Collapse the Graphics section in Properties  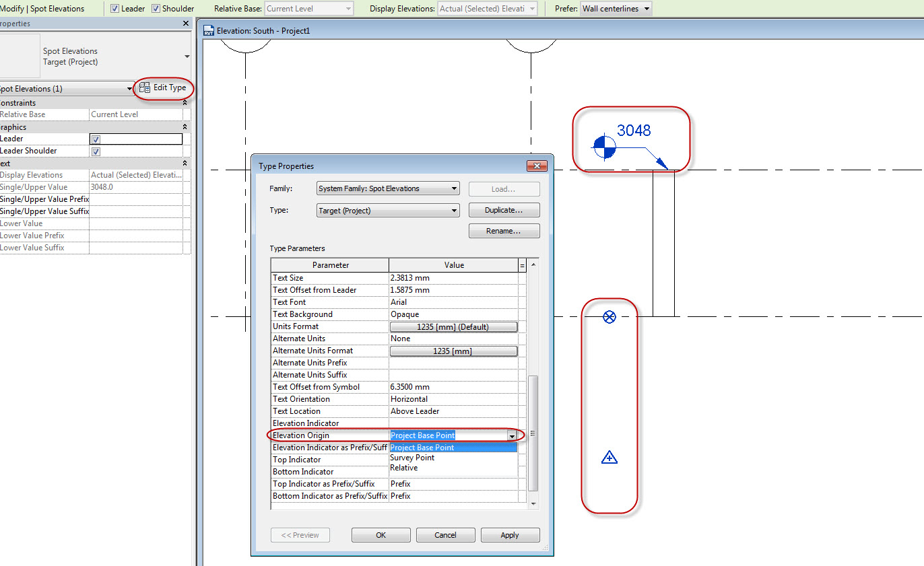pos(184,127)
